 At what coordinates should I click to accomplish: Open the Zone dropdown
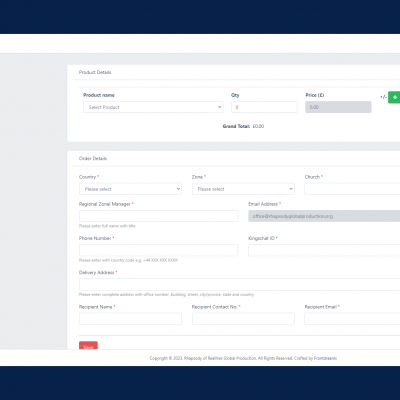click(x=243, y=189)
